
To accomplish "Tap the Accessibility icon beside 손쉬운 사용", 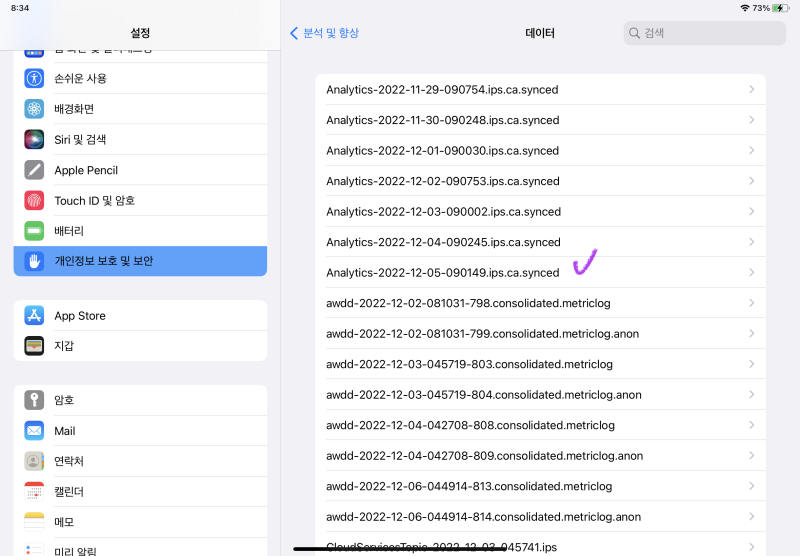I will click(34, 79).
